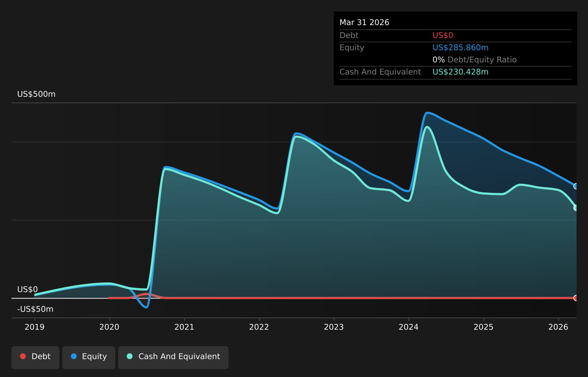Viewport: 588px width, 377px height.
Task: Click the teal Cash And Equivalent legend dot
Action: point(130,356)
